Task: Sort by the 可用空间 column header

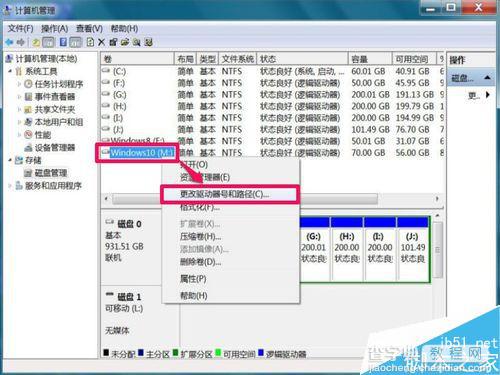Action: pyautogui.click(x=414, y=59)
